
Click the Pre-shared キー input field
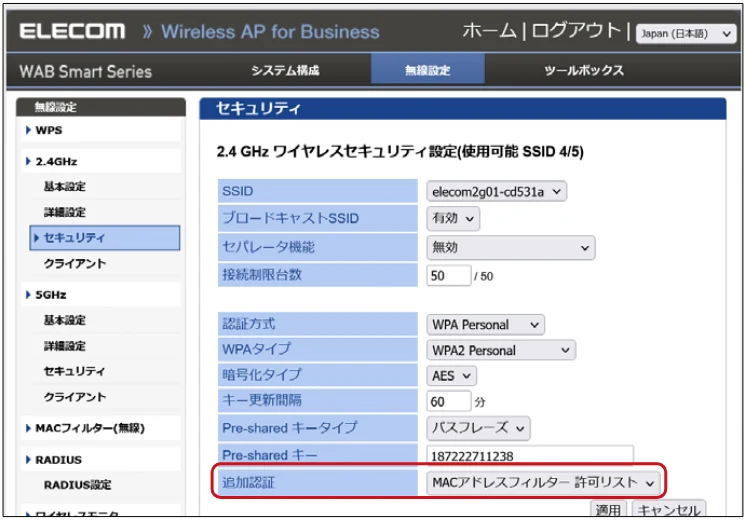point(530,455)
